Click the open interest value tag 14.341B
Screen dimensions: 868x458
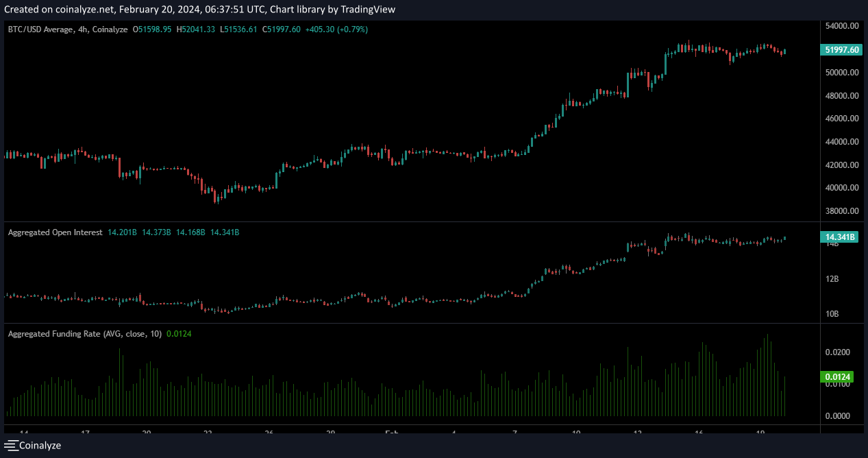[x=839, y=237]
